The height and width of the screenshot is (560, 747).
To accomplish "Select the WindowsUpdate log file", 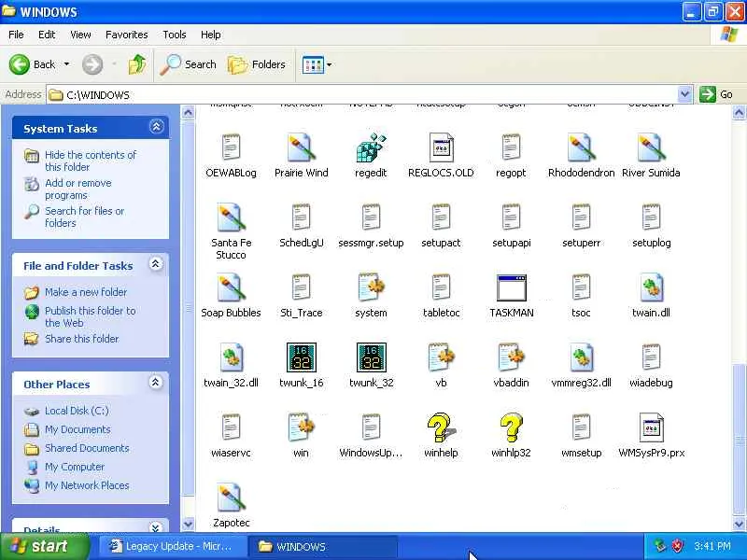I will click(371, 427).
